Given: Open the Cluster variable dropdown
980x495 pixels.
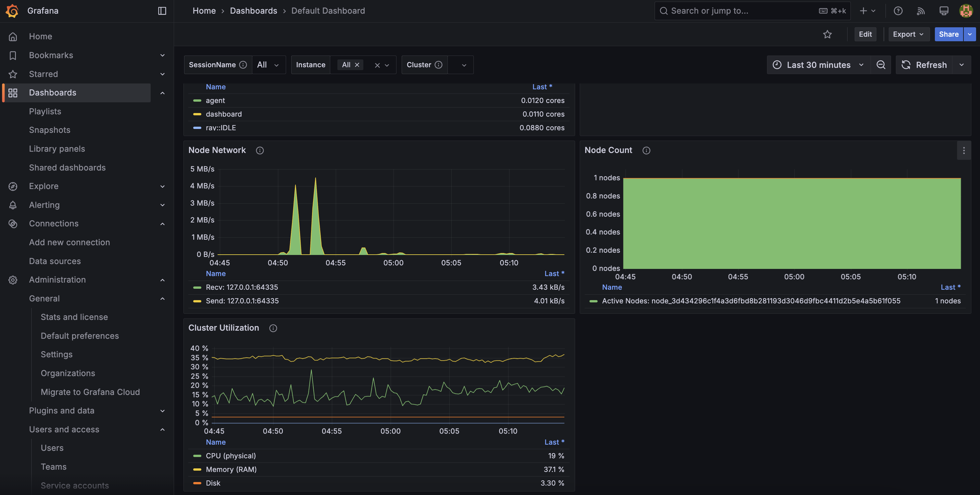Looking at the screenshot, I should tap(460, 65).
